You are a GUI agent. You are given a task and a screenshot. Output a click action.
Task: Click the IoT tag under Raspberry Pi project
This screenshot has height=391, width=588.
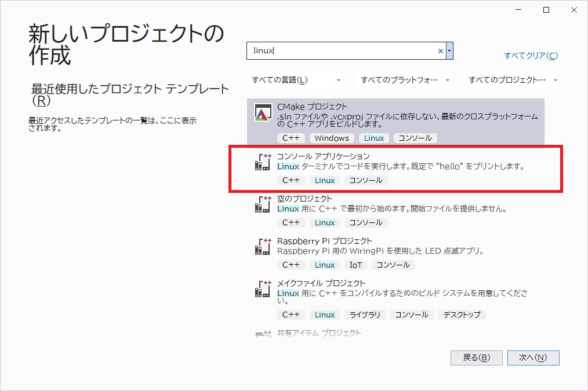point(356,265)
